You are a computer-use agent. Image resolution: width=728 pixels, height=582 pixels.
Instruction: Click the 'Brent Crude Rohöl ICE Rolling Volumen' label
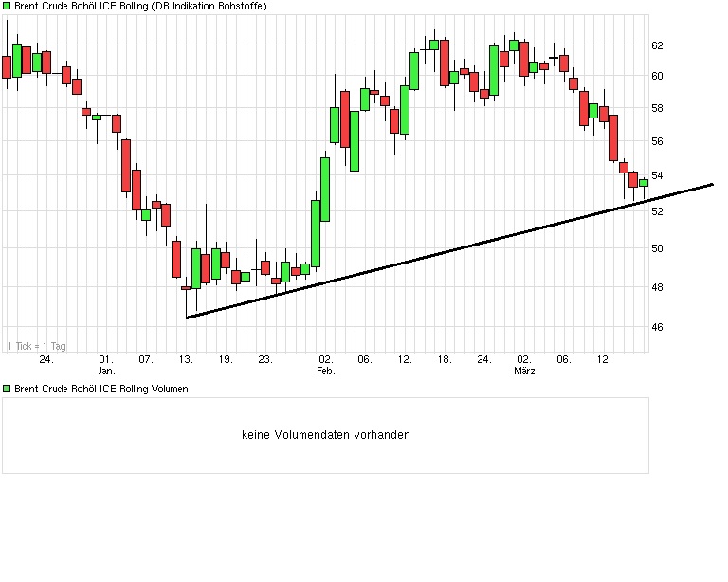pyautogui.click(x=101, y=389)
